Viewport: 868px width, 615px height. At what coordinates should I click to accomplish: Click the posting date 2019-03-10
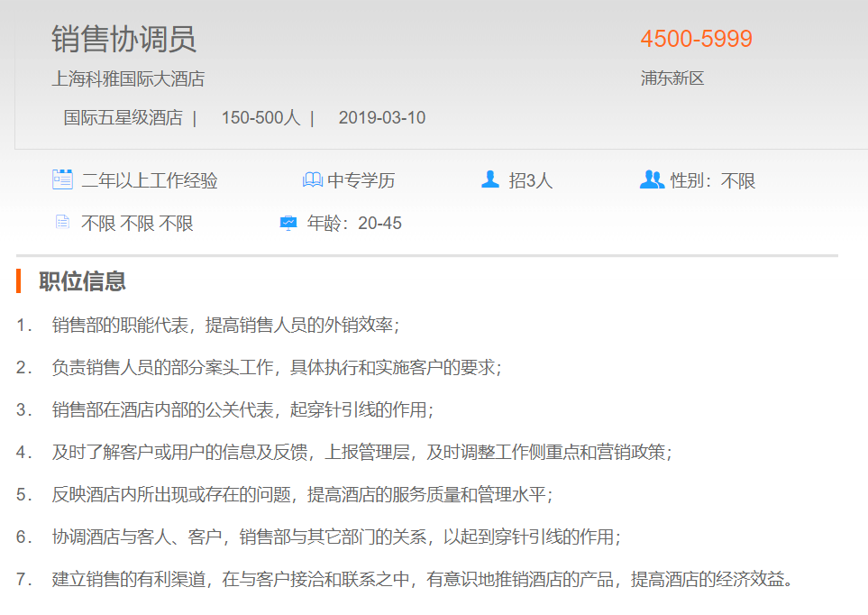pyautogui.click(x=381, y=117)
